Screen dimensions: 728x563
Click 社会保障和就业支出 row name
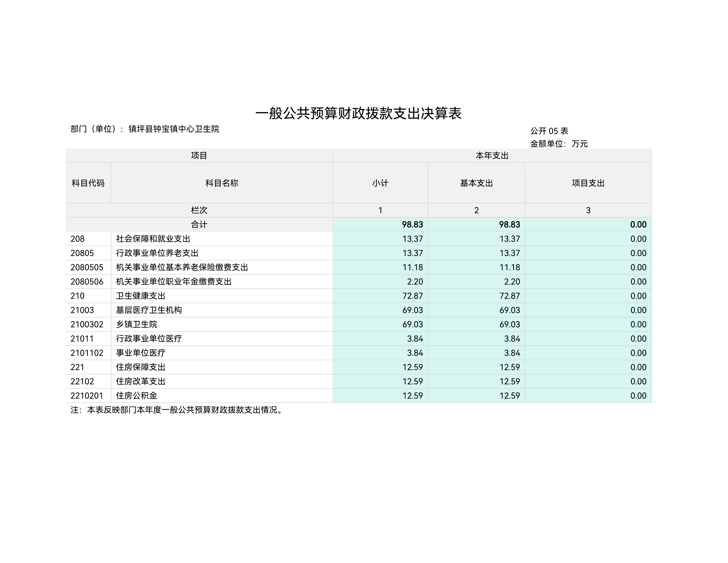tap(153, 239)
